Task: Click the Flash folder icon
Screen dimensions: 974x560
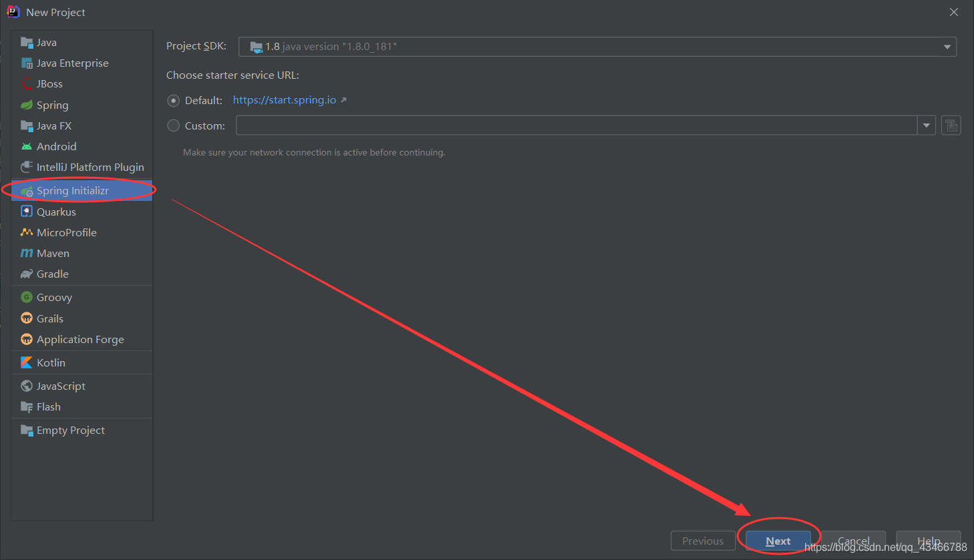Action: tap(27, 407)
